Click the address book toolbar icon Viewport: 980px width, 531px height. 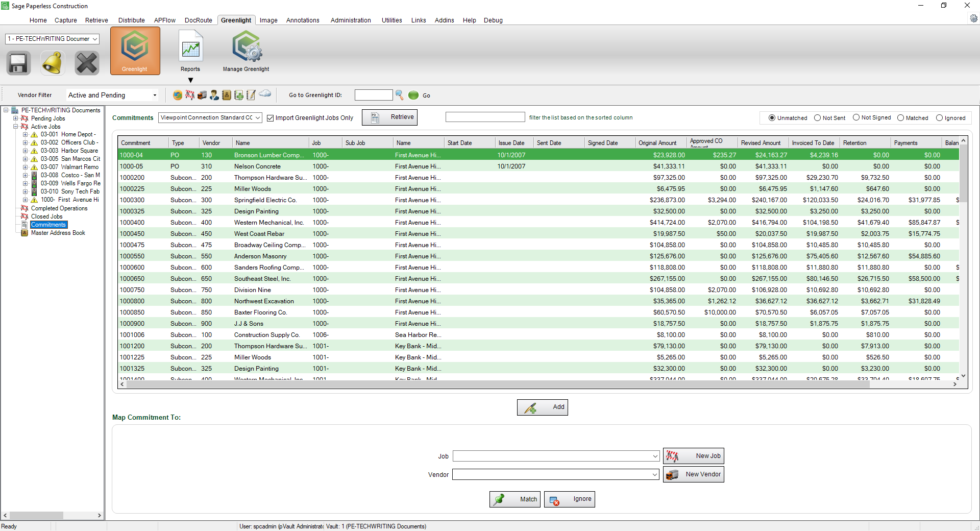pyautogui.click(x=227, y=95)
